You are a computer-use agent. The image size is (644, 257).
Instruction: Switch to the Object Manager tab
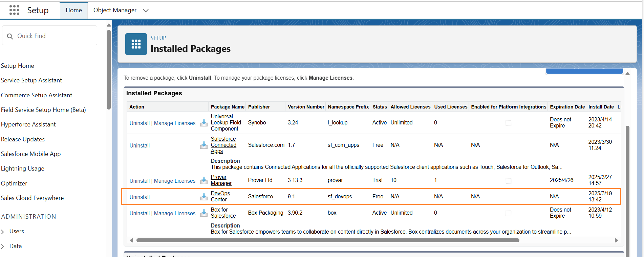(x=115, y=10)
